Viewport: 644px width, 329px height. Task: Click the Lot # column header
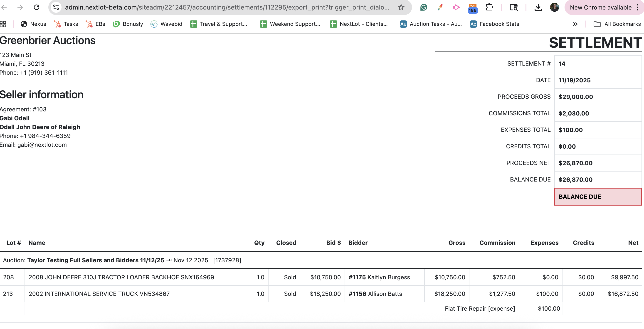[x=14, y=243]
